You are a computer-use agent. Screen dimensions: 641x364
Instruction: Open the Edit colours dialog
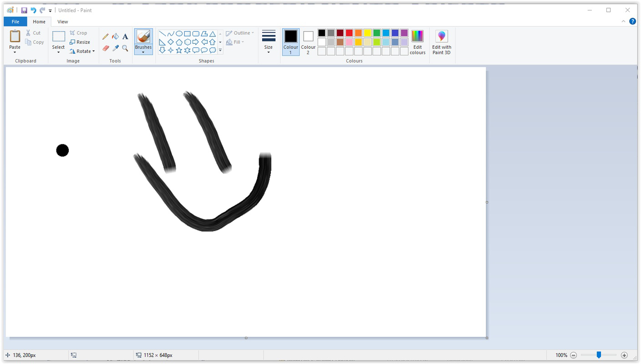point(417,43)
